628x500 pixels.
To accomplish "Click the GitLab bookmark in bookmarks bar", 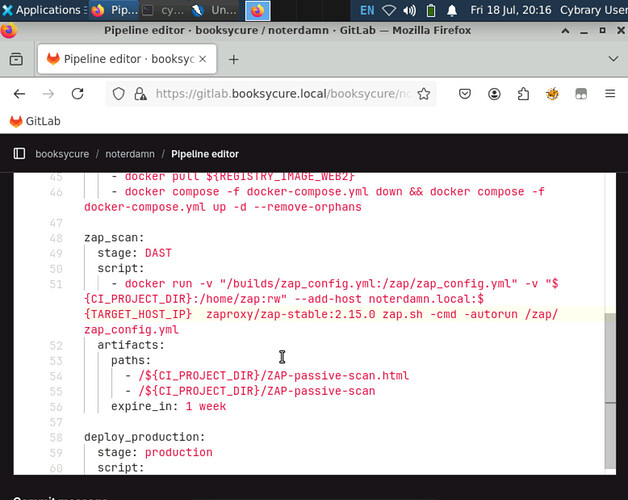I will [x=33, y=121].
